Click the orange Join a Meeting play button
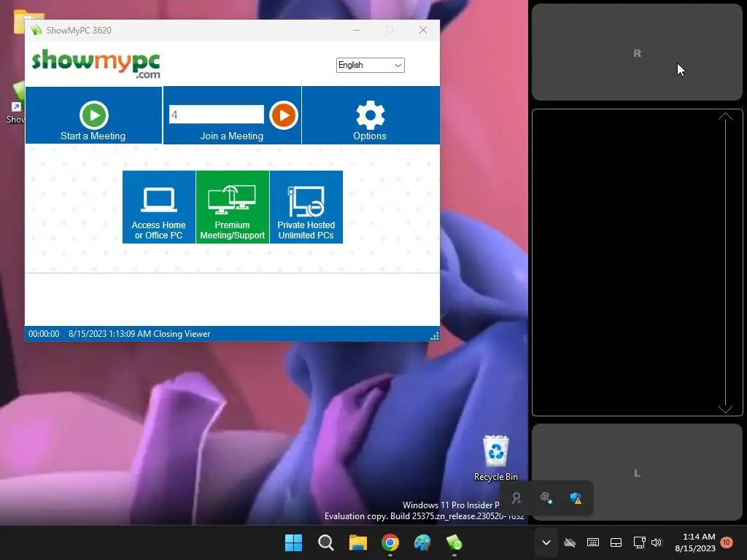 pos(284,114)
